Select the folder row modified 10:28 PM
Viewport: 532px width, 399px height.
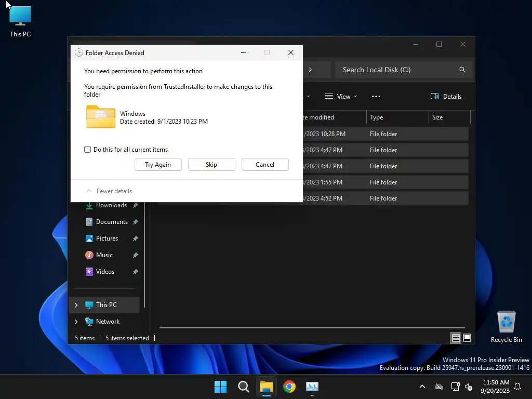pos(385,134)
